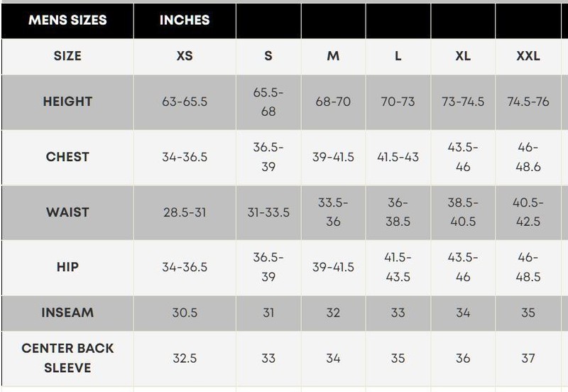Click the MENS SIZES header cell

pyautogui.click(x=67, y=20)
